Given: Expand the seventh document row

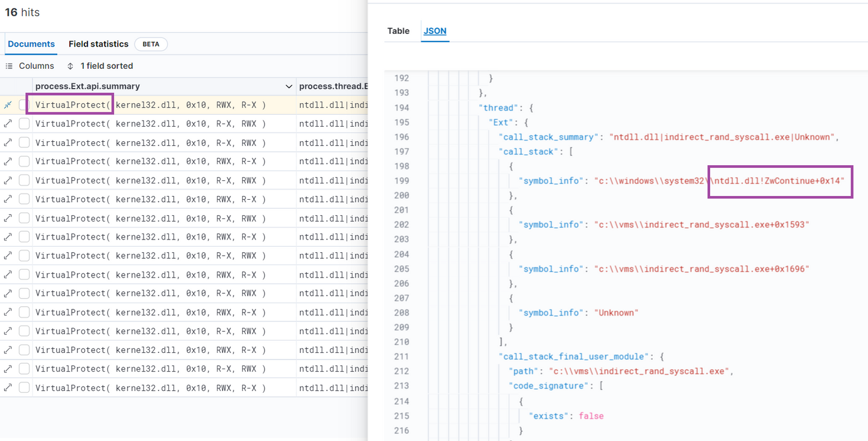Looking at the screenshot, I should click(x=7, y=218).
